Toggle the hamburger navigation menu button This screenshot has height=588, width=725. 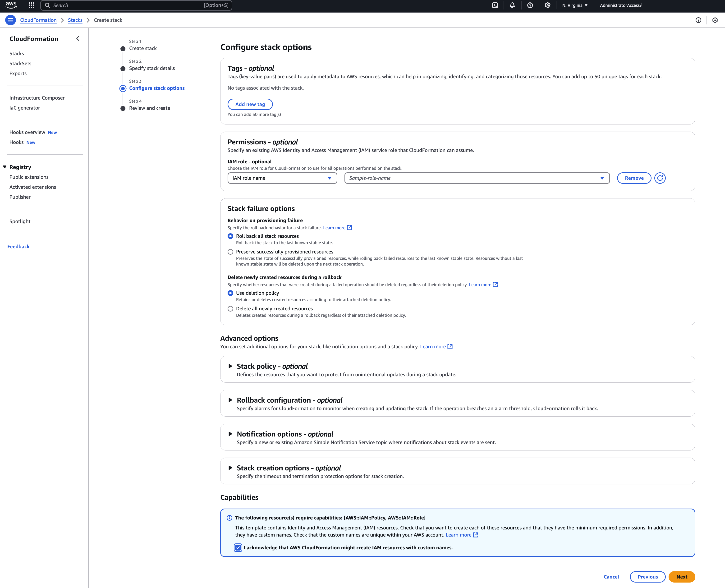(x=10, y=20)
